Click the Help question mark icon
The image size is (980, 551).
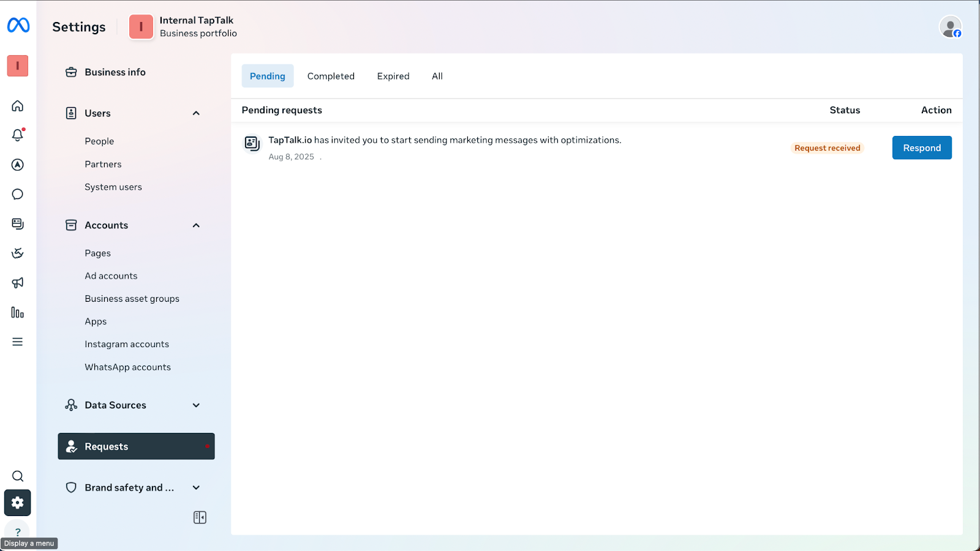coord(18,531)
